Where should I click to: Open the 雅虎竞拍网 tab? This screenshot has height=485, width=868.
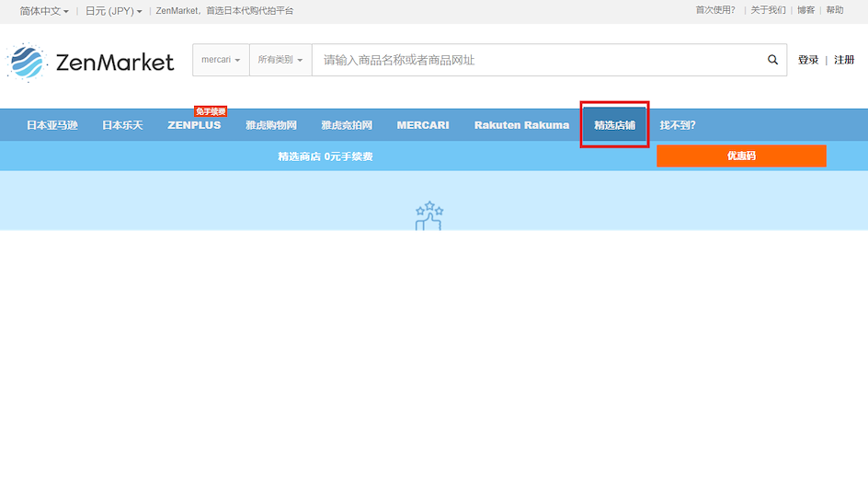(347, 125)
